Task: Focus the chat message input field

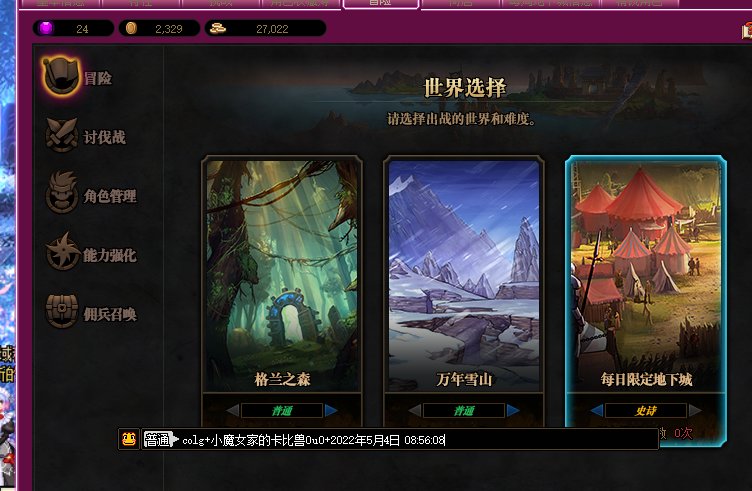Action: (x=417, y=440)
